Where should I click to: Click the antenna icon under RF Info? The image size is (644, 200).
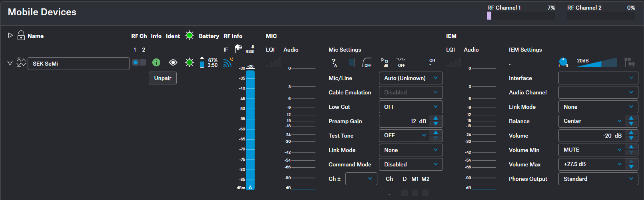coord(238,48)
